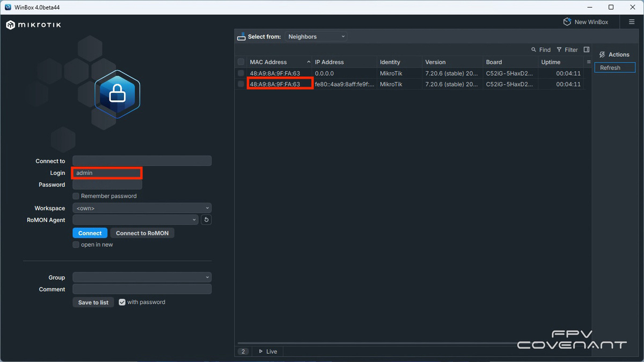Image resolution: width=644 pixels, height=362 pixels.
Task: Click the Connect to input field
Action: tap(142, 161)
